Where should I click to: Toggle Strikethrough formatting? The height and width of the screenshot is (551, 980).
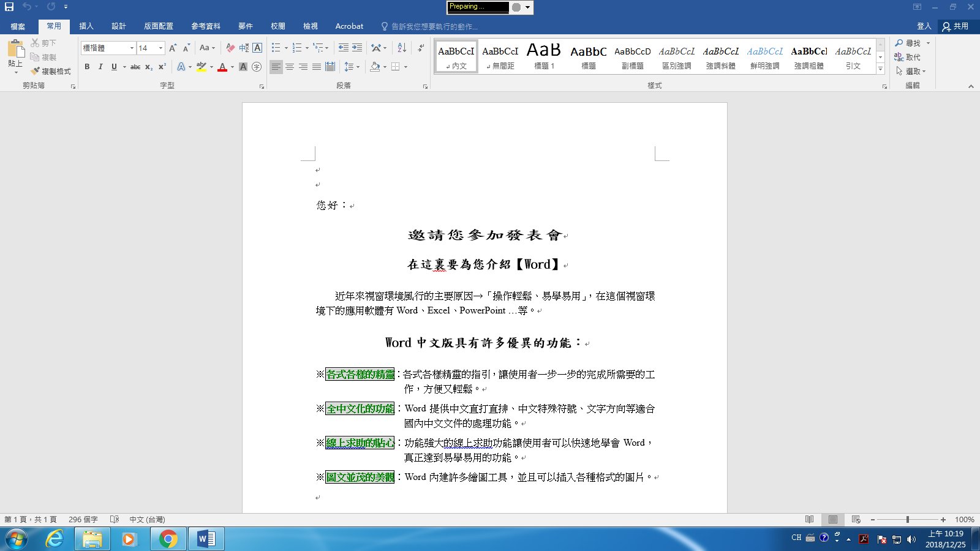coord(135,67)
